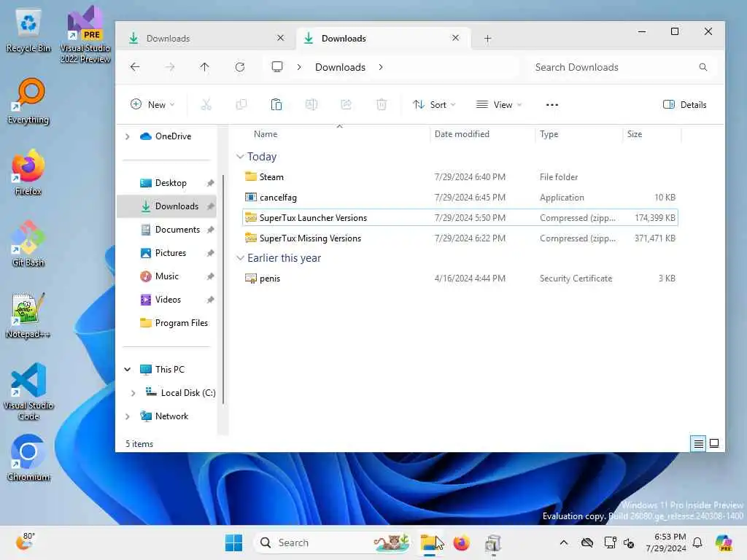Select SuperTux Missing Versions zip file

460,238
